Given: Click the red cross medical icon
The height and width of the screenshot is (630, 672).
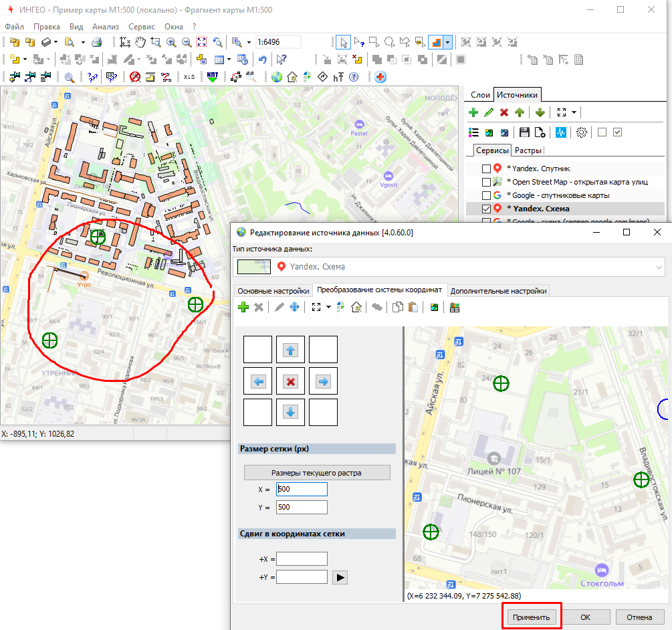Looking at the screenshot, I should (380, 77).
